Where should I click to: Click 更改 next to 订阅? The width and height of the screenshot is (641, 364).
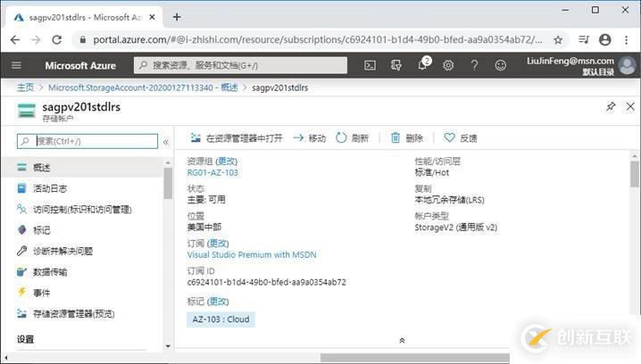click(218, 244)
